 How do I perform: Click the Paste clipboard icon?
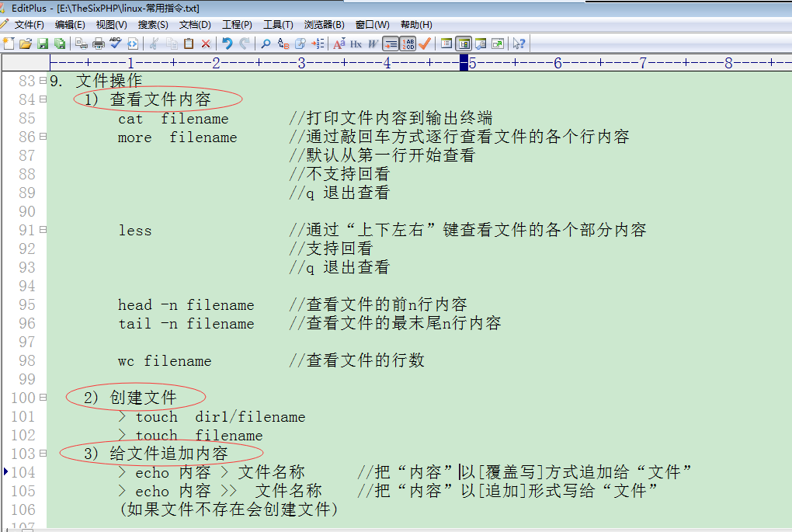pyautogui.click(x=189, y=43)
